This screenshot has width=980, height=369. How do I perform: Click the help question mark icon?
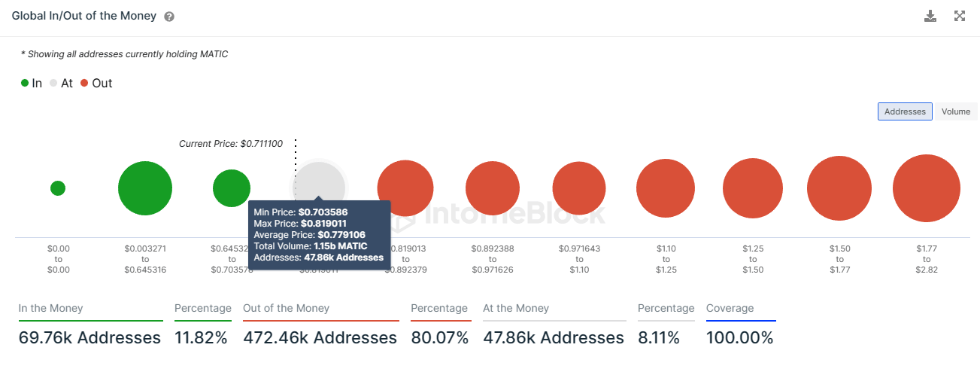click(x=169, y=17)
